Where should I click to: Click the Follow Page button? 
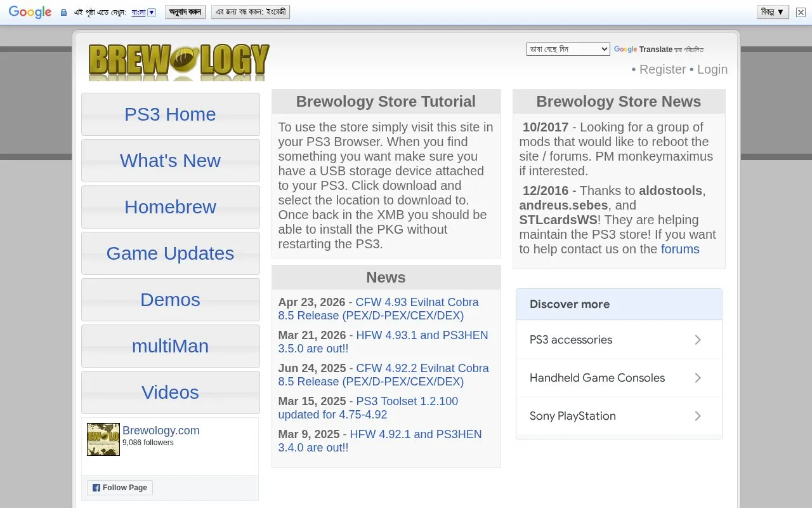[x=120, y=488]
